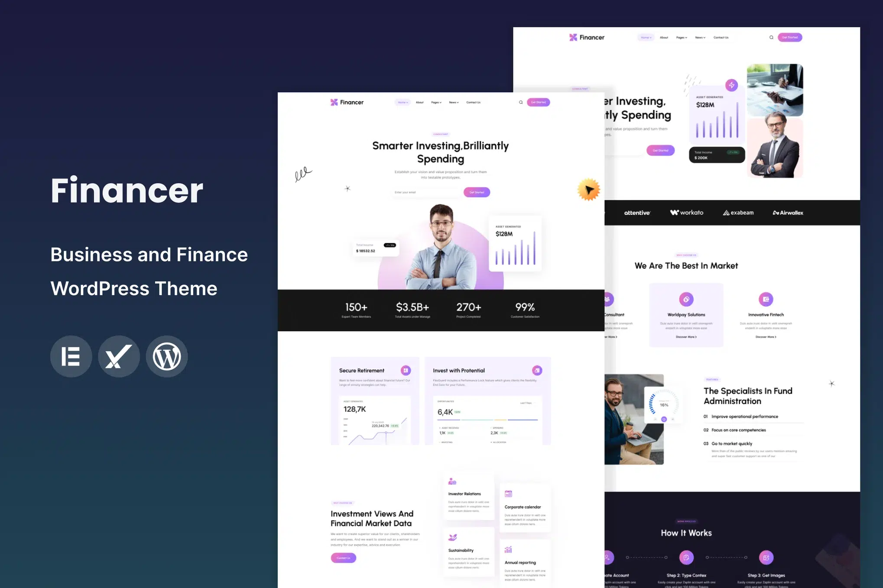Select the About menu item in navbar

click(419, 102)
